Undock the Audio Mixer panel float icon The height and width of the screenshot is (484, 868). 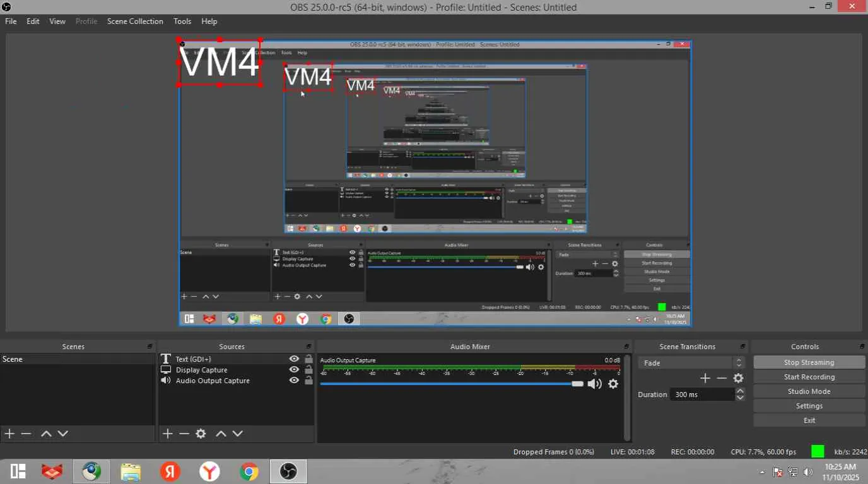[626, 347]
